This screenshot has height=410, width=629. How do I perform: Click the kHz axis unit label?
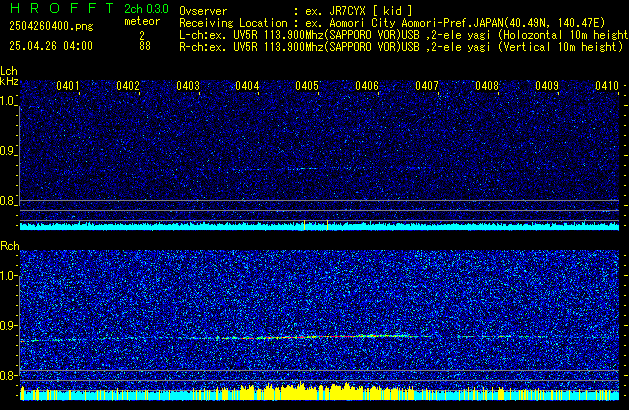pos(9,81)
